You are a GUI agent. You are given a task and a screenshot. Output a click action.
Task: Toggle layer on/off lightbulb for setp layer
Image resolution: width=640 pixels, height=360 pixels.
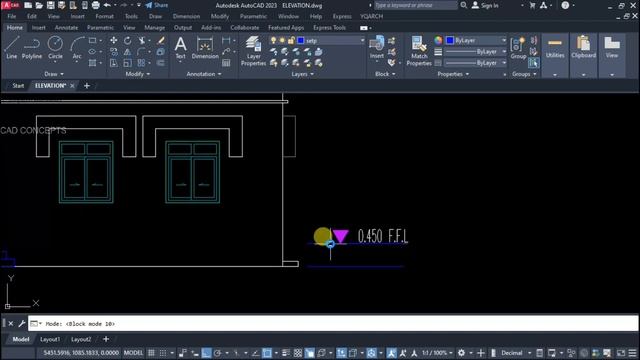pyautogui.click(x=273, y=40)
